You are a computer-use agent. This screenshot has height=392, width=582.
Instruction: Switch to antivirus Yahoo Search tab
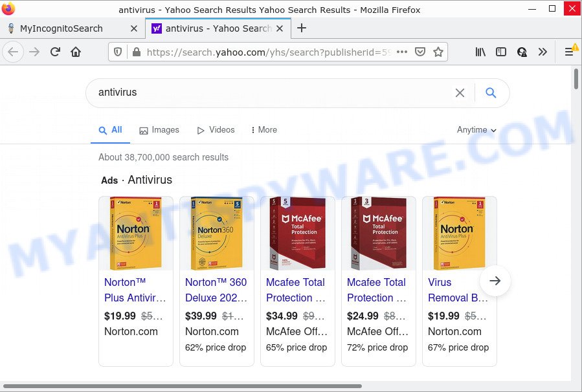[x=218, y=28]
